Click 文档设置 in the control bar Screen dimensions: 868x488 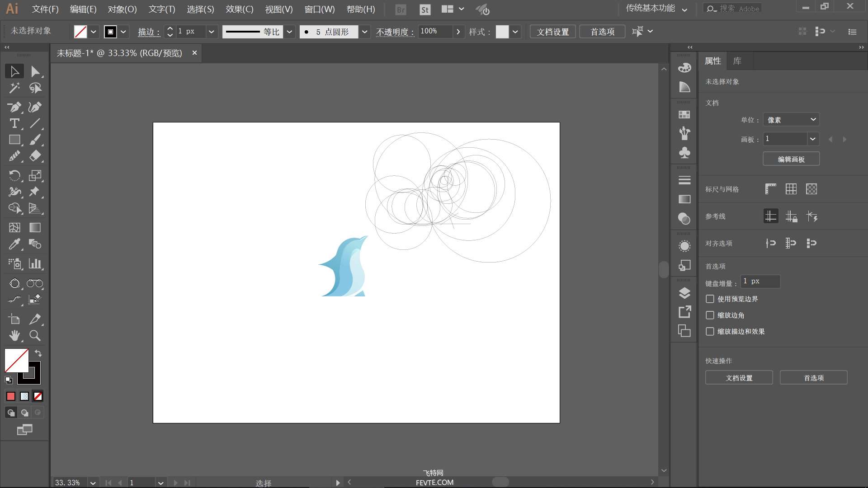click(553, 32)
